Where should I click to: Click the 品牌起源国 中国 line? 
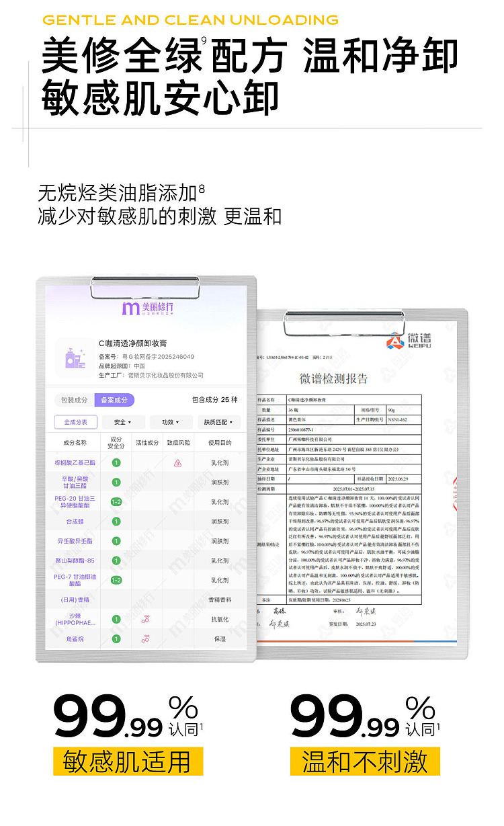[x=122, y=366]
